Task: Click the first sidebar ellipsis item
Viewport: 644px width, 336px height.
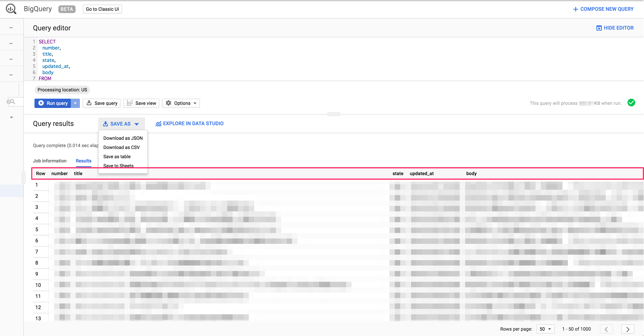Action: pos(11,27)
